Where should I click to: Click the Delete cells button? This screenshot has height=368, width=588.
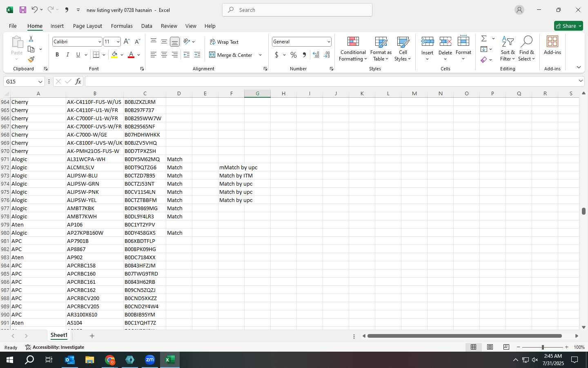(445, 48)
